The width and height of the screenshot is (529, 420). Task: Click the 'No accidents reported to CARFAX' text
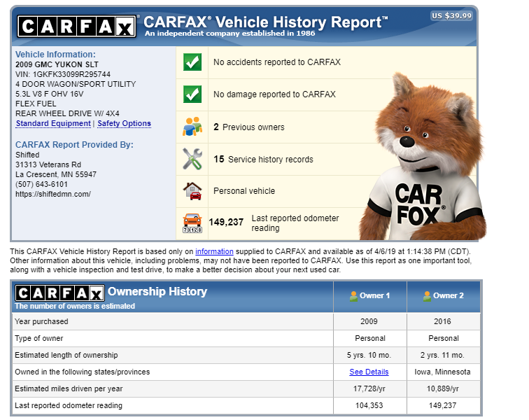pos(277,62)
